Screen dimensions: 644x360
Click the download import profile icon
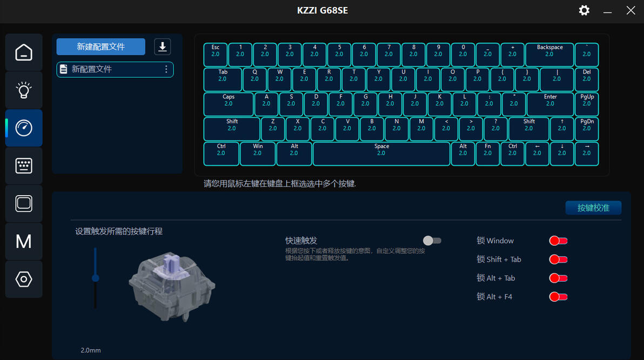(x=162, y=46)
